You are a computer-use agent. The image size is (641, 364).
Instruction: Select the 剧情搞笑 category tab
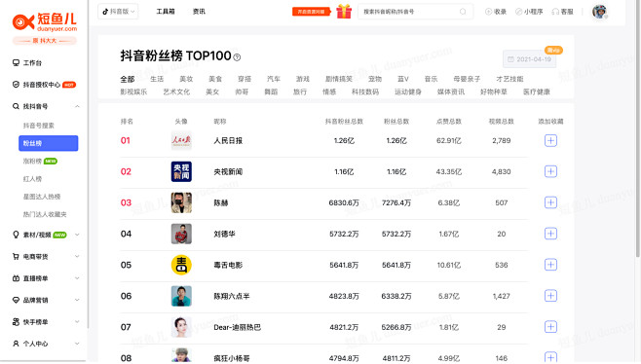[339, 79]
